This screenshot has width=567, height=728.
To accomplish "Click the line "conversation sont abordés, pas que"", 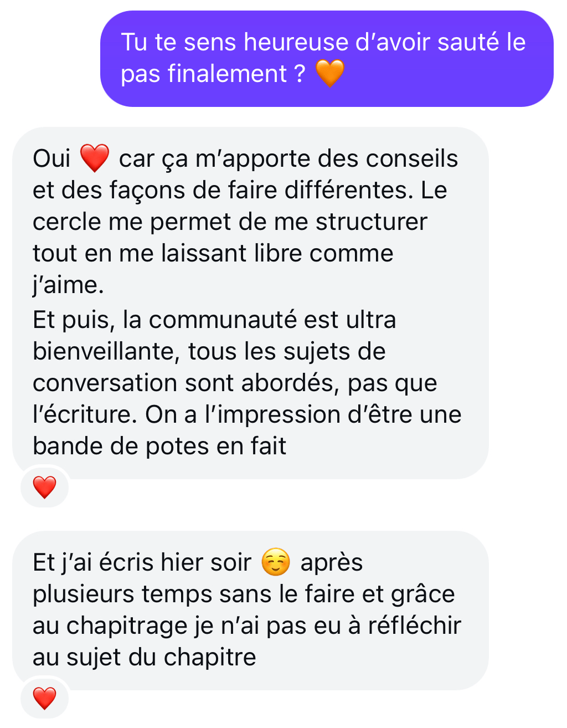I will [x=235, y=383].
